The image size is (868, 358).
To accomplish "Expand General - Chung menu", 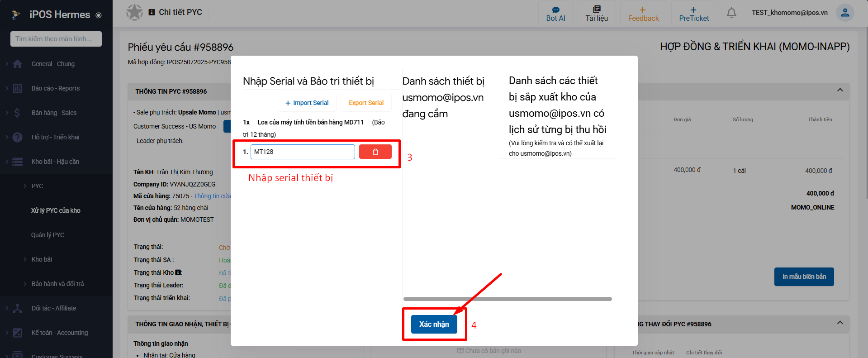I will [53, 64].
